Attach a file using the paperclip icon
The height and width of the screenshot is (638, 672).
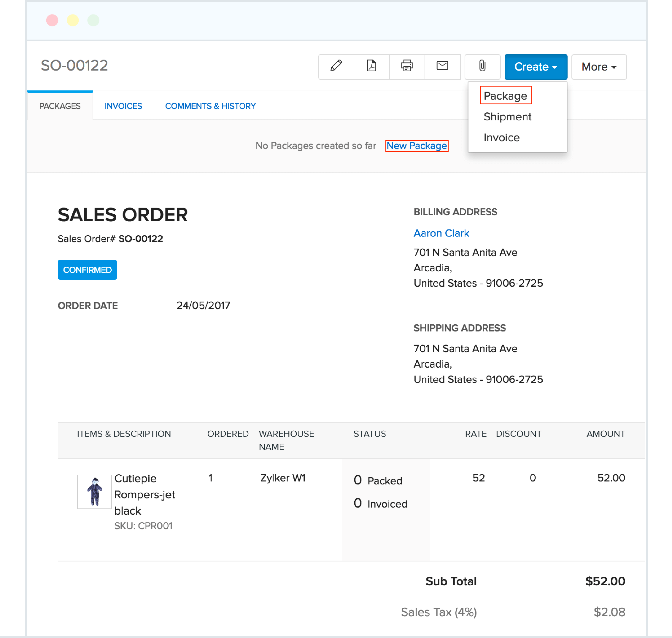(482, 67)
